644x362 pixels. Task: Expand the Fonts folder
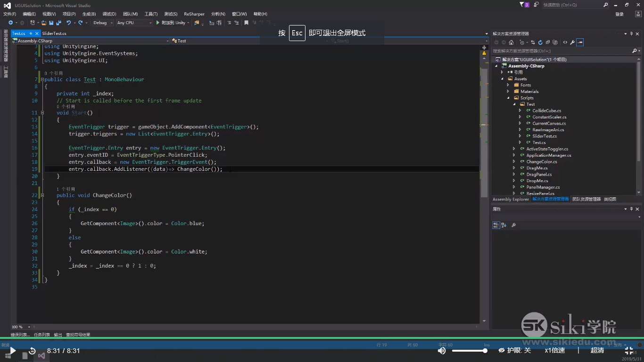click(508, 85)
